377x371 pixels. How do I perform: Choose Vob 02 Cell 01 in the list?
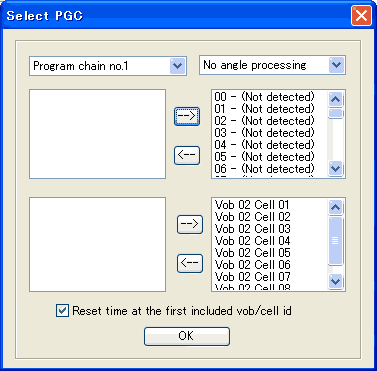pos(252,205)
